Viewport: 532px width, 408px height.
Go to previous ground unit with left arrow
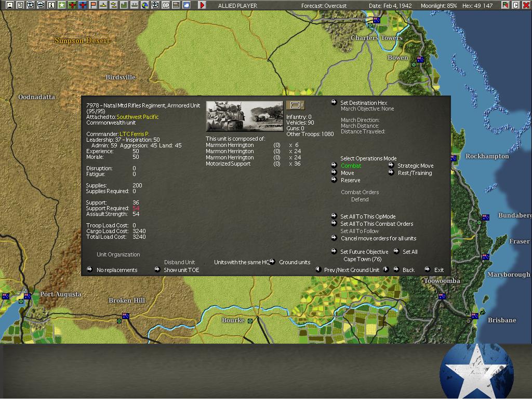[318, 269]
